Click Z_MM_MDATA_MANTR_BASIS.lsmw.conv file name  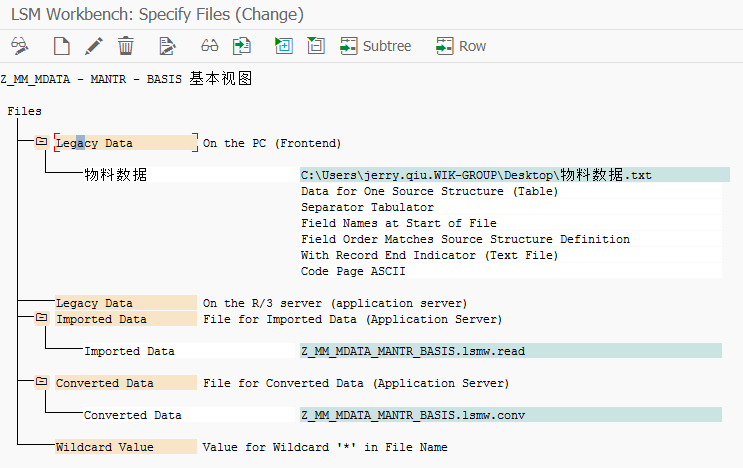coord(511,415)
